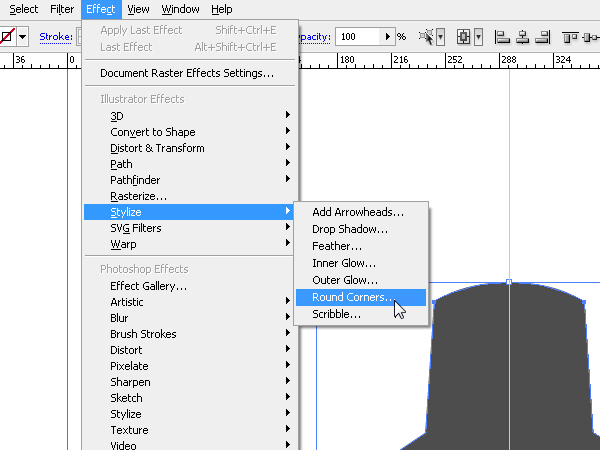Viewport: 600px width, 450px height.
Task: Click the Align To artboard icon
Action: coord(464,37)
